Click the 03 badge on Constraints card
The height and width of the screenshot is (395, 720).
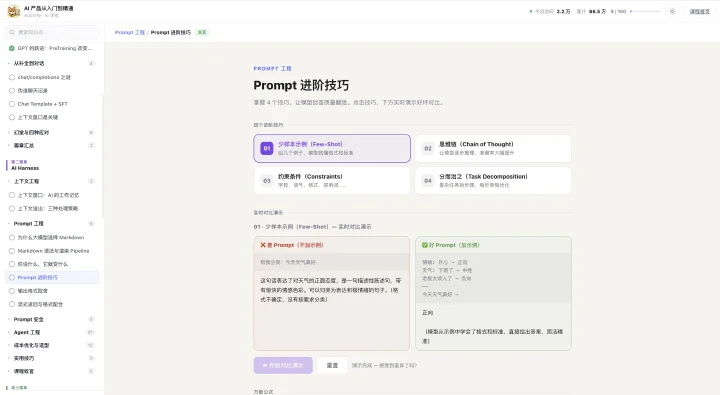point(267,181)
